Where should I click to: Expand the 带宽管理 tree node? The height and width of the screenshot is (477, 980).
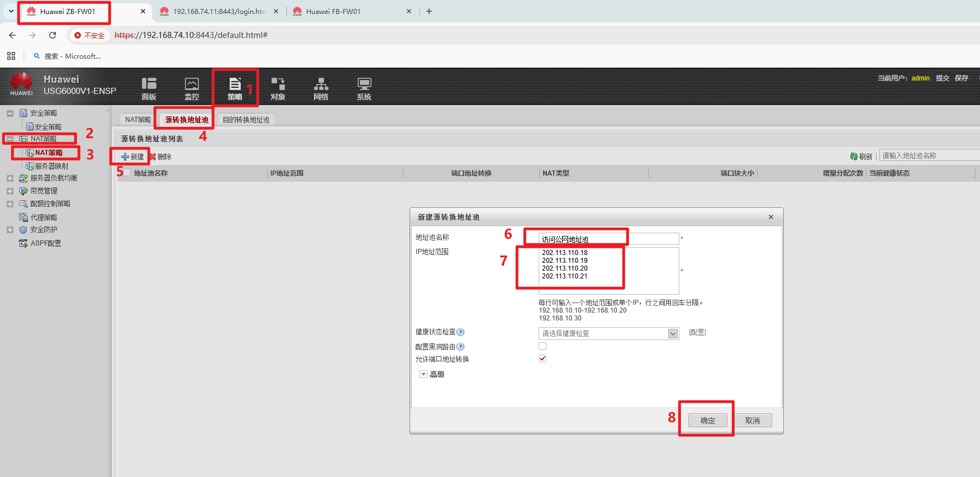coord(10,191)
